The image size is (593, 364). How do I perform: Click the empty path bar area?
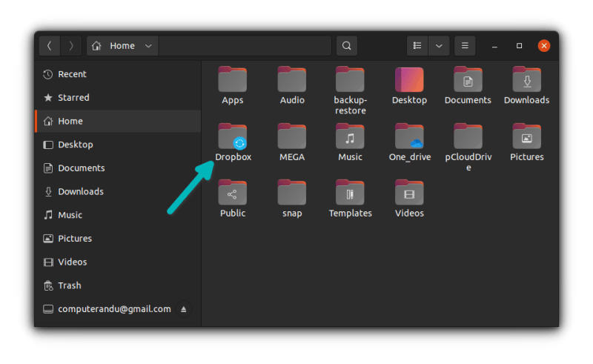[245, 46]
